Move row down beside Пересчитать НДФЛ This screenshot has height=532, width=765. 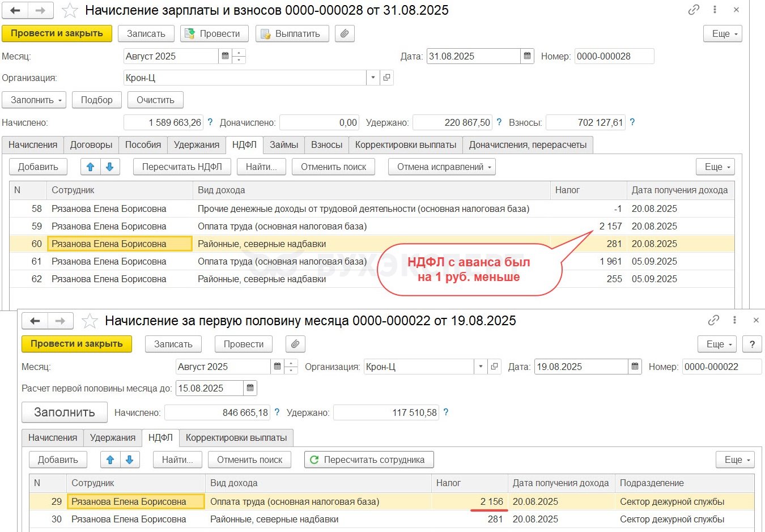point(110,167)
